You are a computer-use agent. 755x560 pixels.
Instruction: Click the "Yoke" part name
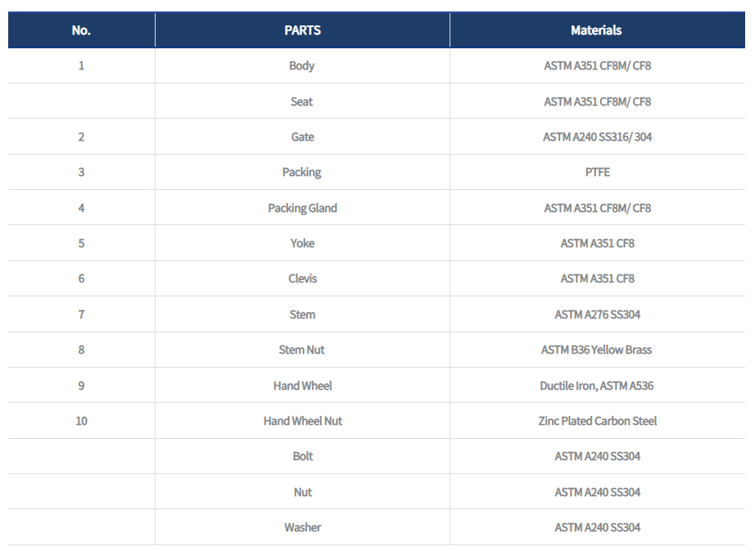(302, 243)
